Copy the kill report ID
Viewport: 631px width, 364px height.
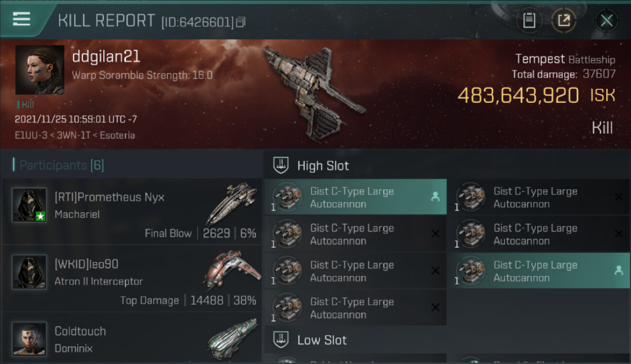(x=241, y=22)
